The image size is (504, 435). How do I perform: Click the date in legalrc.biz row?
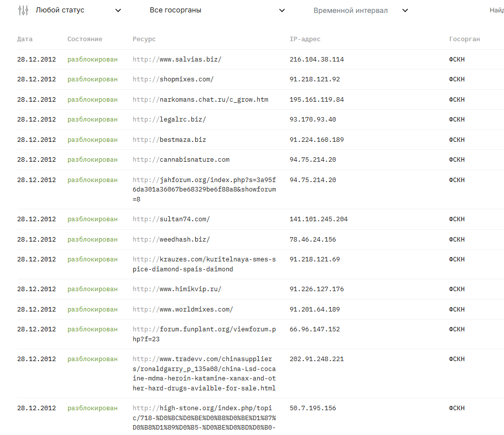[36, 120]
